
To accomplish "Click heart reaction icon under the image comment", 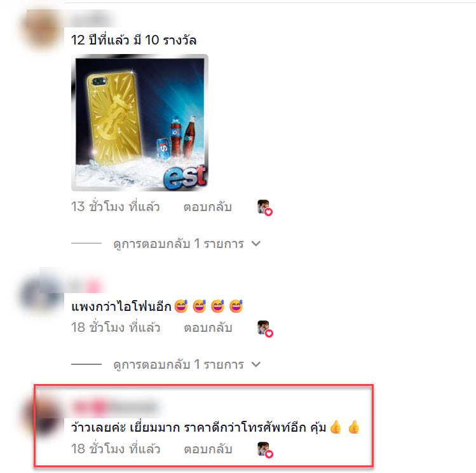I will tap(265, 208).
